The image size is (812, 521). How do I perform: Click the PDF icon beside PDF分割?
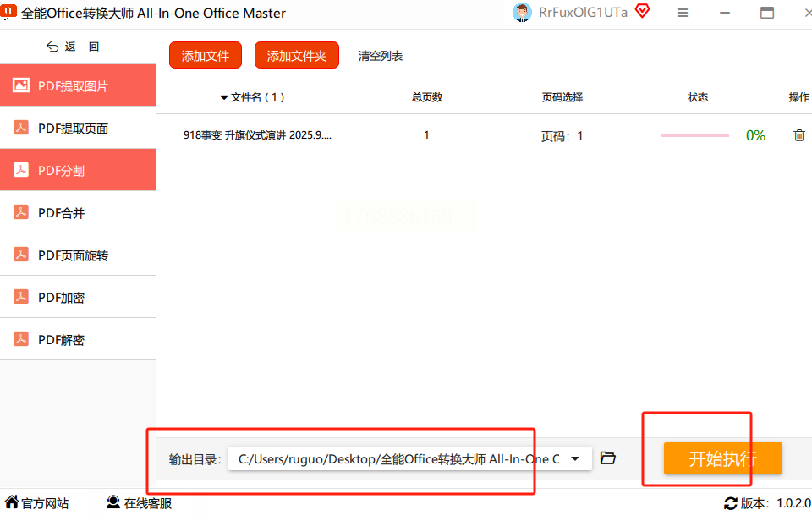[20, 170]
